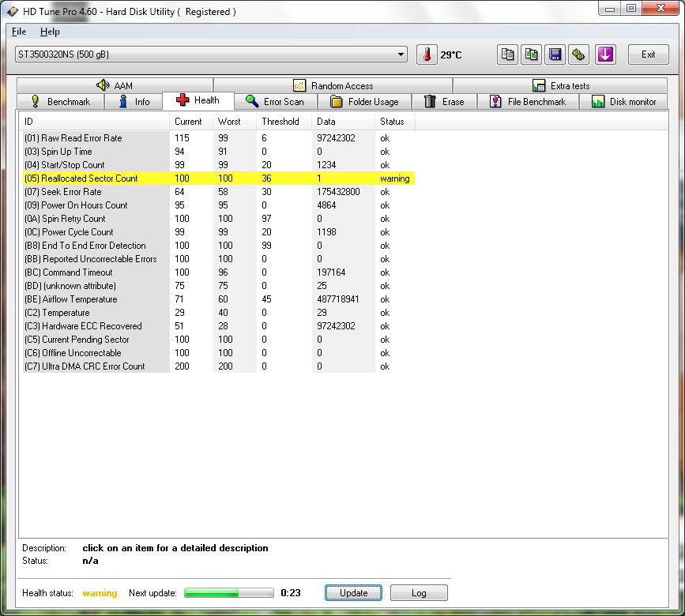Select the (0A) Spin Retry Count row

coord(218,219)
